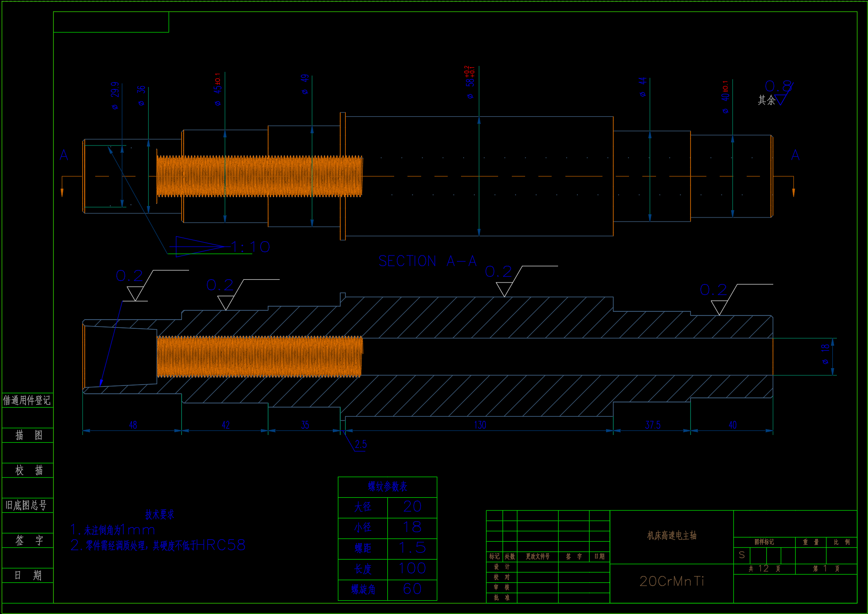Click the 螺旋角 value 60 cell
The image size is (868, 614).
(412, 589)
